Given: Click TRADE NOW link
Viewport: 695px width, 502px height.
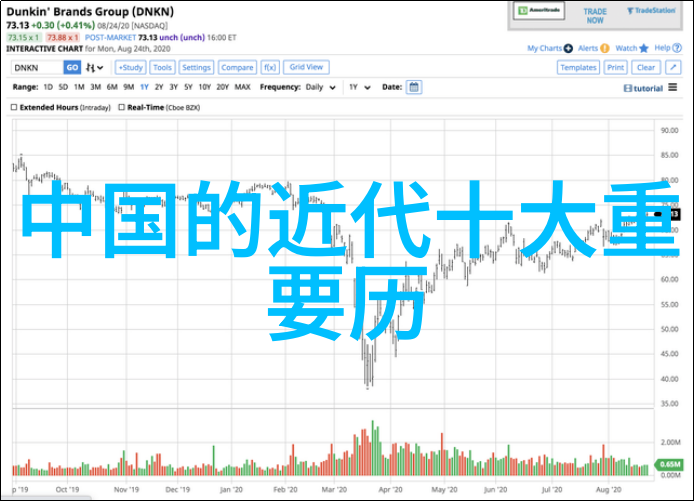Looking at the screenshot, I should [x=595, y=16].
